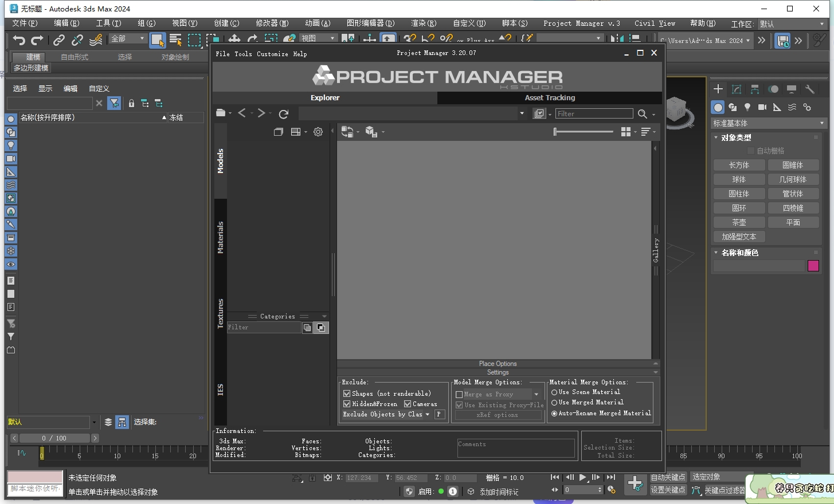The height and width of the screenshot is (504, 834).
Task: Activate the Select and Link tool
Action: (x=58, y=40)
